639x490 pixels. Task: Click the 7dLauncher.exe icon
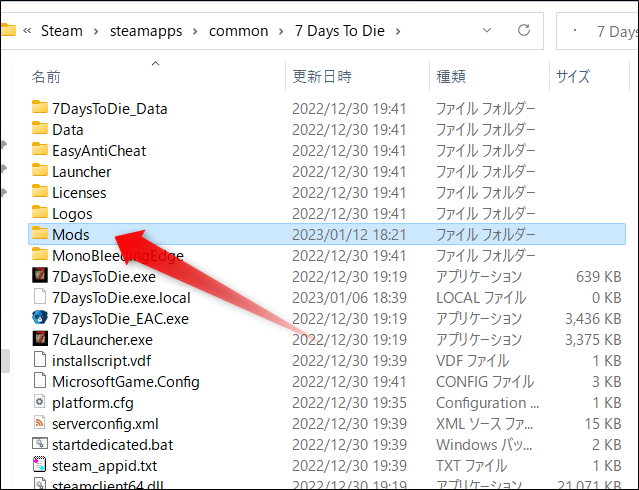(40, 338)
